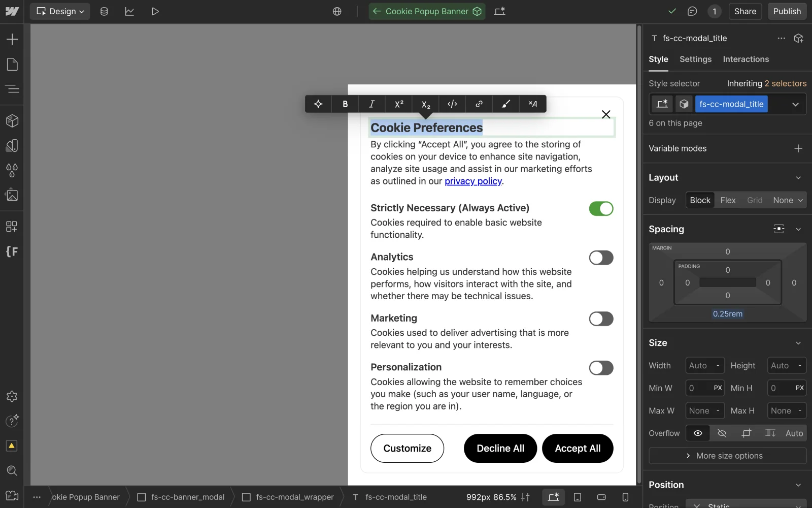The height and width of the screenshot is (508, 812).
Task: Click the Publish button
Action: (x=787, y=11)
